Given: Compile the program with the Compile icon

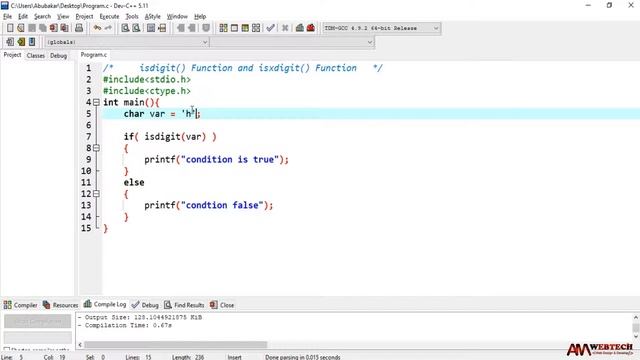Looking at the screenshot, I should point(223,28).
